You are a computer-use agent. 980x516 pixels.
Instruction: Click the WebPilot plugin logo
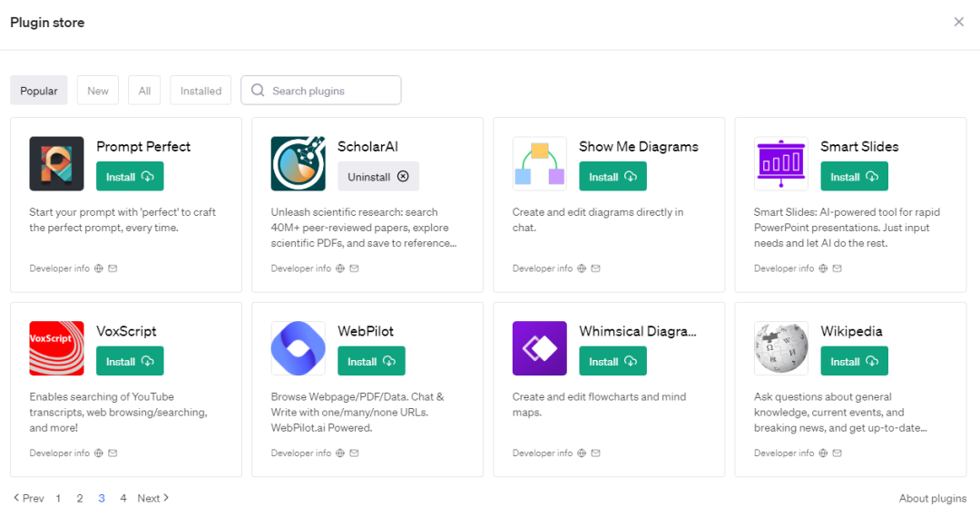click(x=298, y=348)
